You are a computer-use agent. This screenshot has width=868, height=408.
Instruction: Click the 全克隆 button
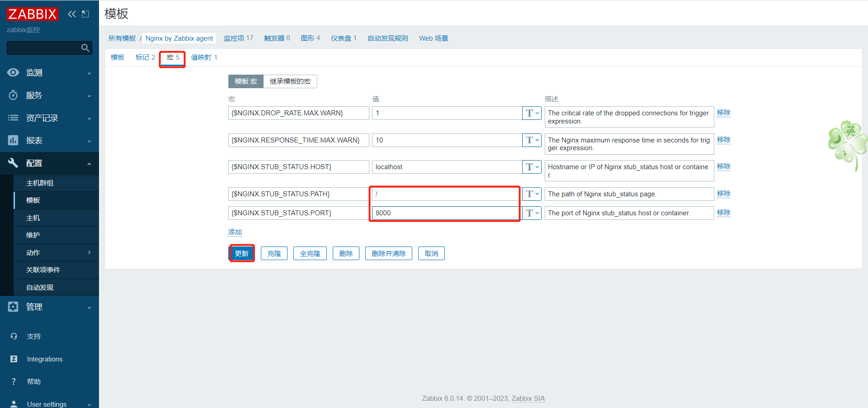point(310,253)
